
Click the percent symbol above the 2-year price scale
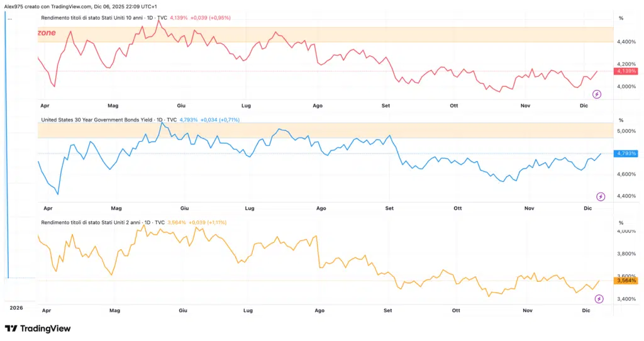621,223
